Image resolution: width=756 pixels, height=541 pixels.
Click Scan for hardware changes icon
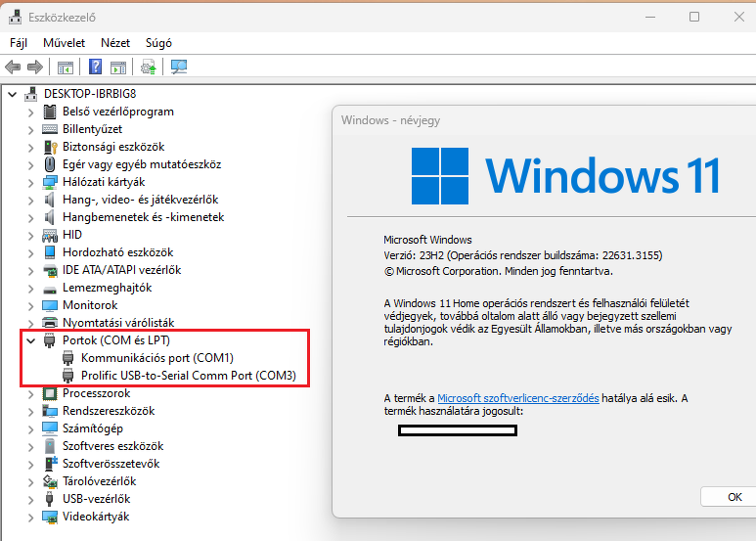179,68
